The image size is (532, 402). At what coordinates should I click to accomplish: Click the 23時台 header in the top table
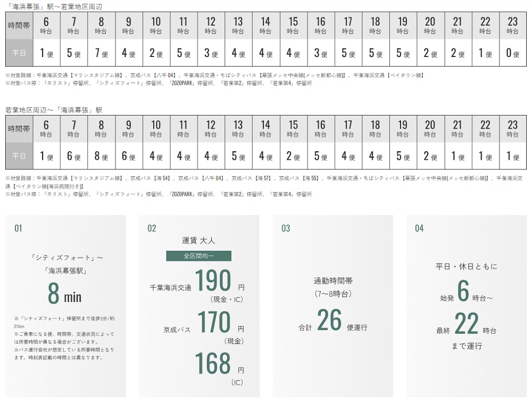(512, 26)
